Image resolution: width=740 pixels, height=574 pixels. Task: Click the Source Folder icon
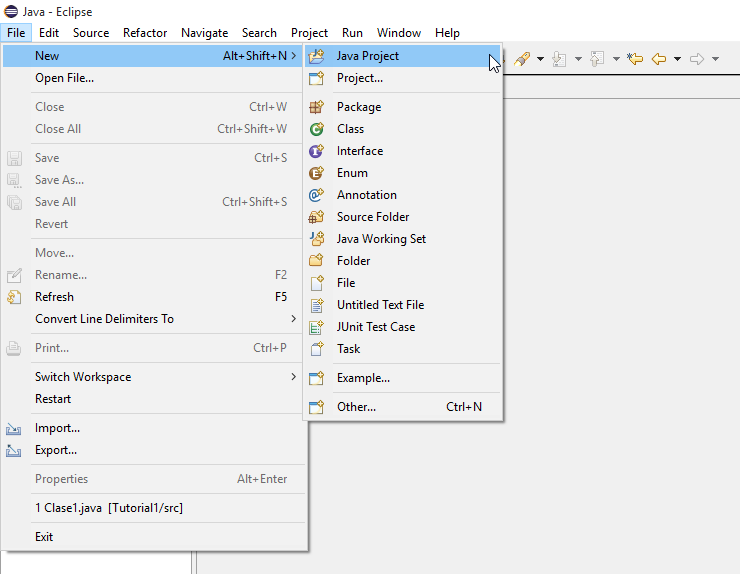pyautogui.click(x=316, y=217)
